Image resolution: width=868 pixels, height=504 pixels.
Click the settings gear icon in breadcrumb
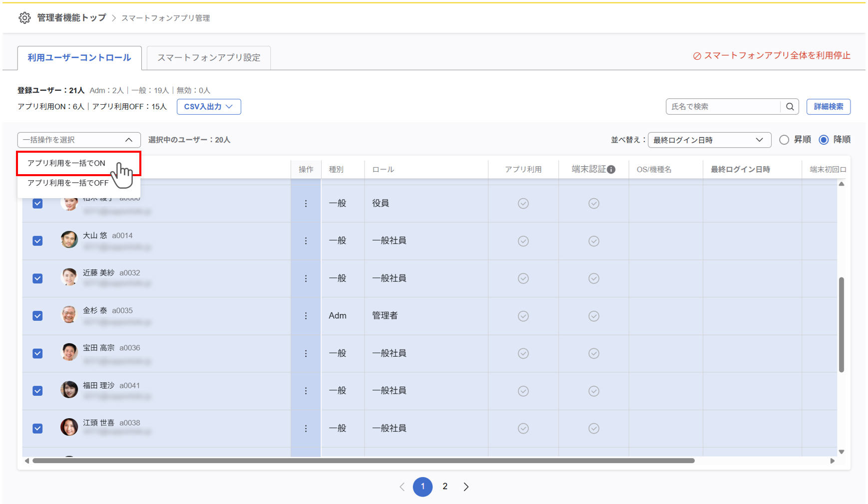24,18
